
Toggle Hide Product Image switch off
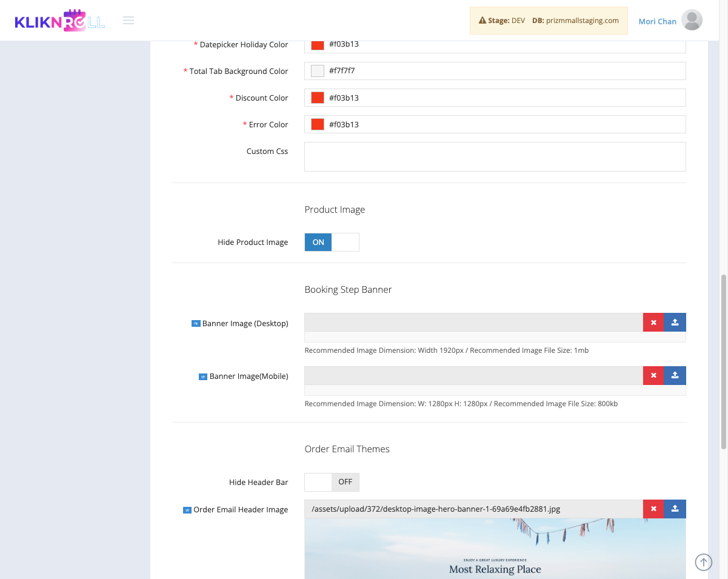(332, 242)
